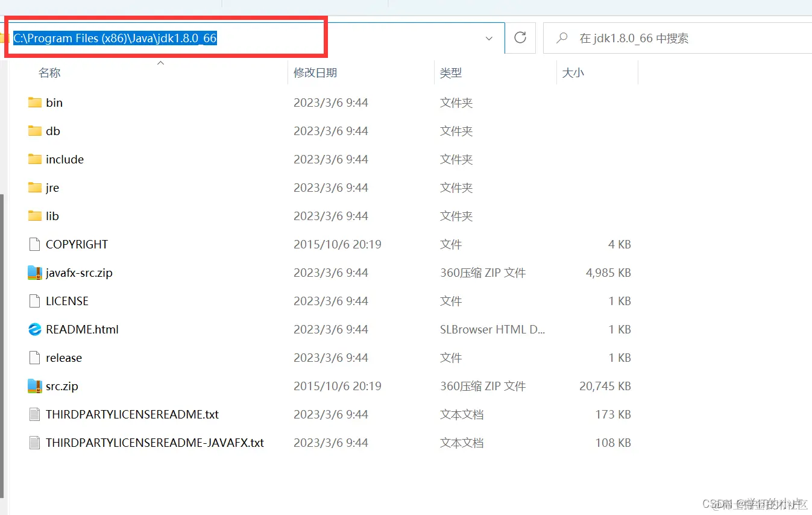Select the COPYRIGHT file name
The image size is (812, 515).
[77, 244]
